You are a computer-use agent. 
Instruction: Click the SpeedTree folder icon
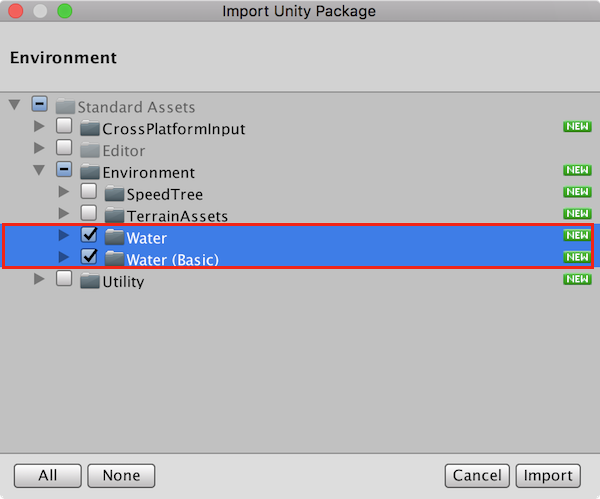pos(113,193)
